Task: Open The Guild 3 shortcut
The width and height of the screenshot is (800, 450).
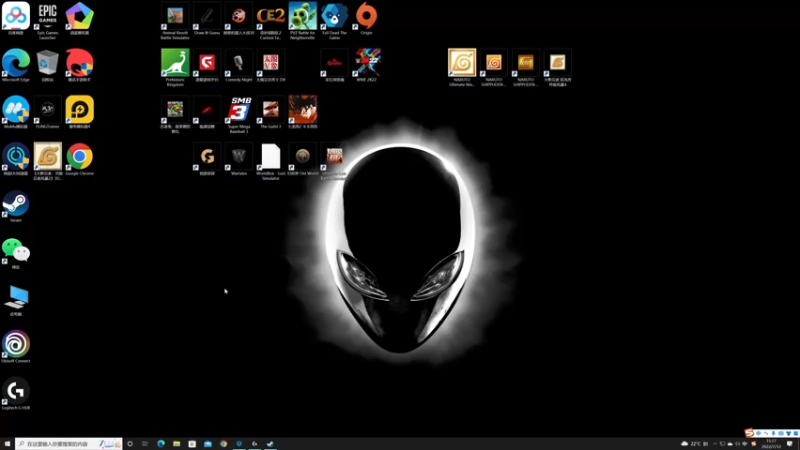Action: (270, 112)
